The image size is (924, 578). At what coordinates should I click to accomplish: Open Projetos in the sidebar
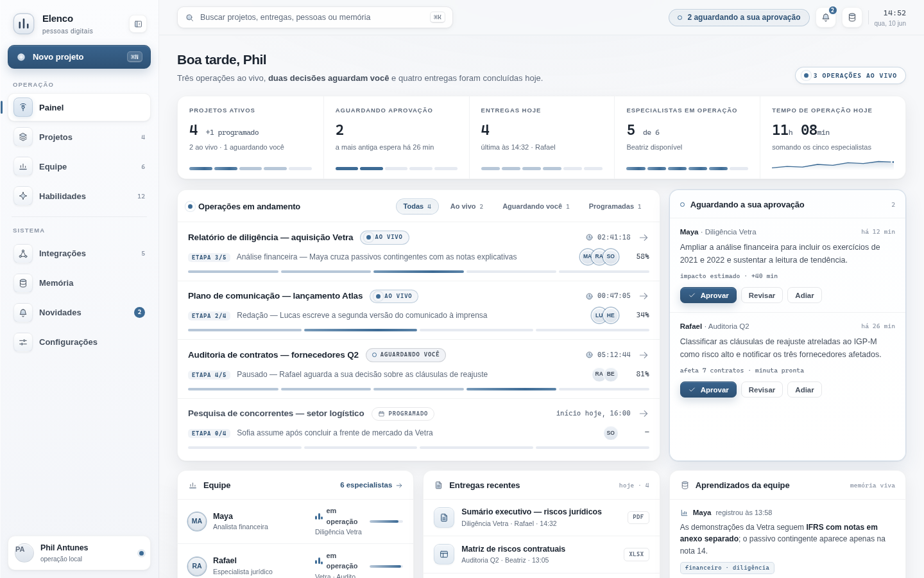(79, 137)
